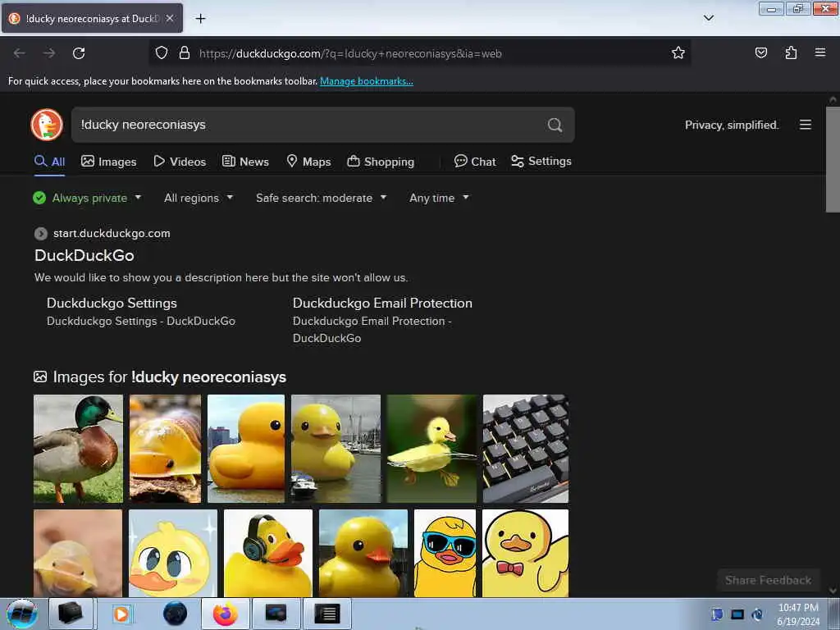Switch to the News tab

point(245,162)
